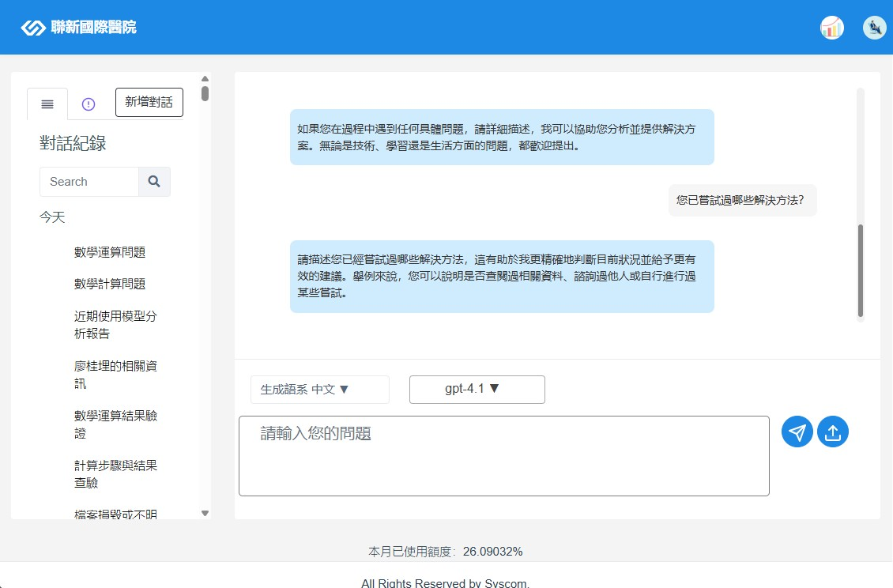Click the chat area scrollbar thumb

[861, 269]
